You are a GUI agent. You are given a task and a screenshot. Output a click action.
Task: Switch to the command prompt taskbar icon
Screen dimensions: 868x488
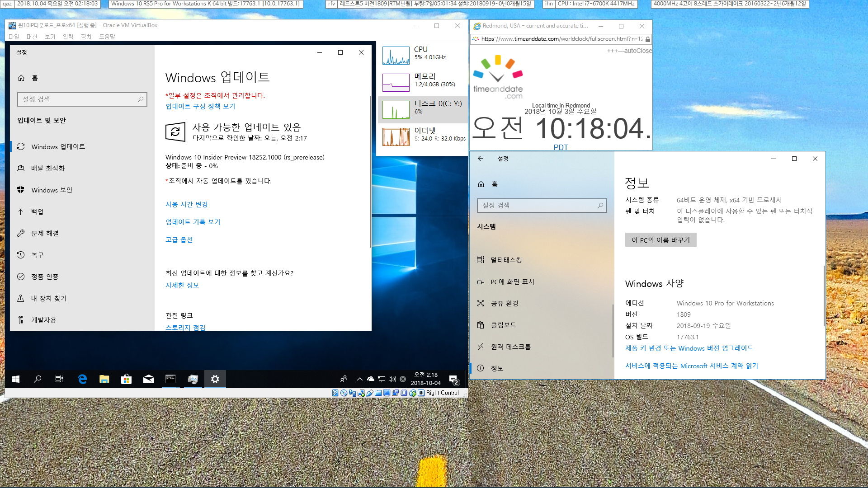pos(170,379)
